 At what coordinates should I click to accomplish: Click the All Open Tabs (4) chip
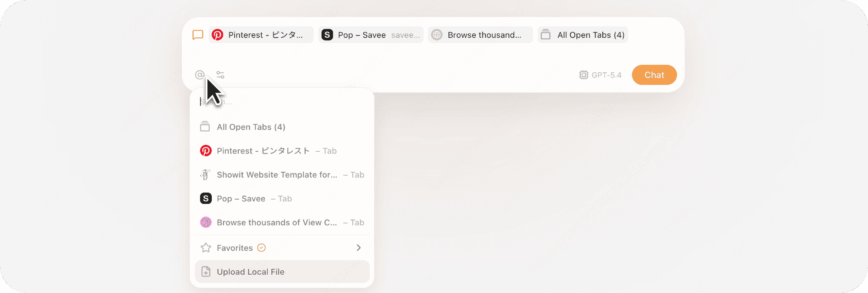coord(582,35)
